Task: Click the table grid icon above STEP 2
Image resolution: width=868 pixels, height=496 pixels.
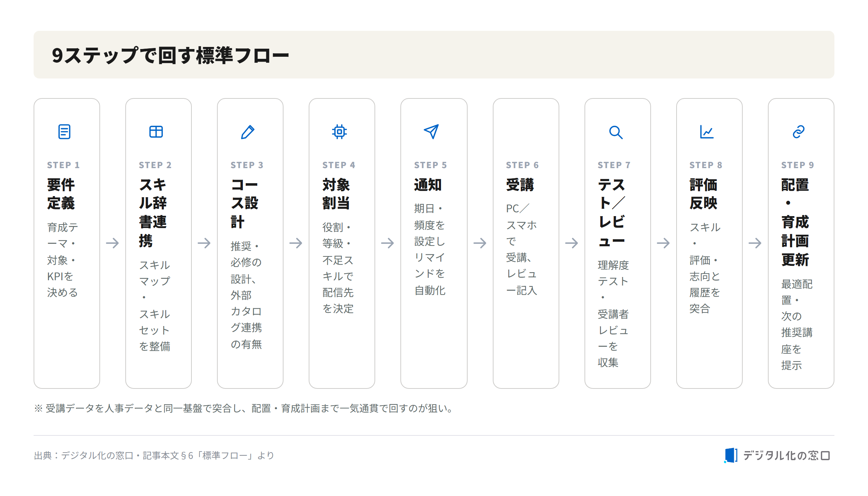Action: 156,132
